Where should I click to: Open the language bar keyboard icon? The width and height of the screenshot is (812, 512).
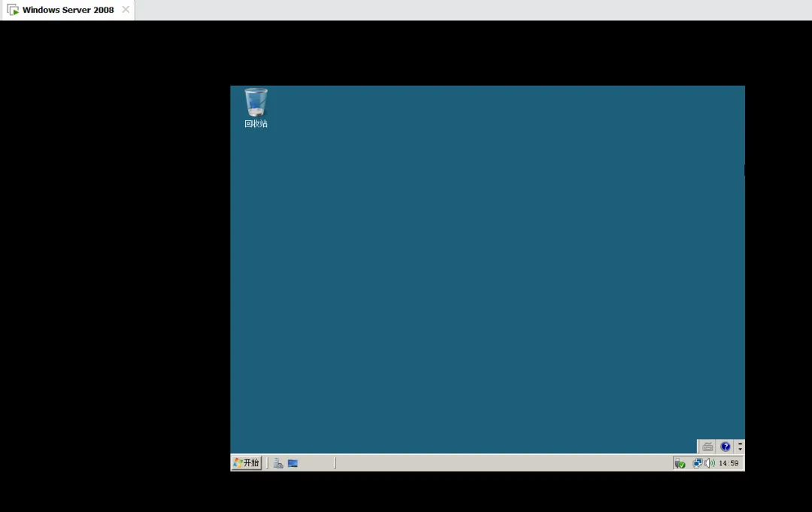[707, 447]
